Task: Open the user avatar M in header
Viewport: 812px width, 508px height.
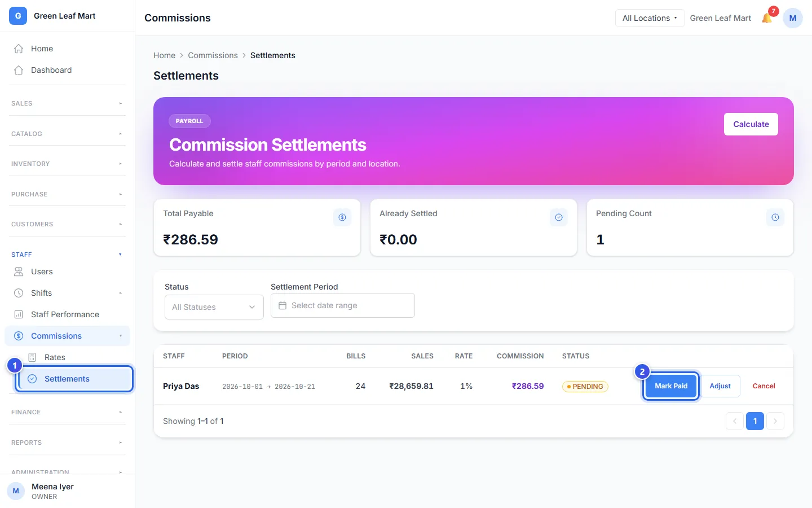Action: tap(792, 18)
